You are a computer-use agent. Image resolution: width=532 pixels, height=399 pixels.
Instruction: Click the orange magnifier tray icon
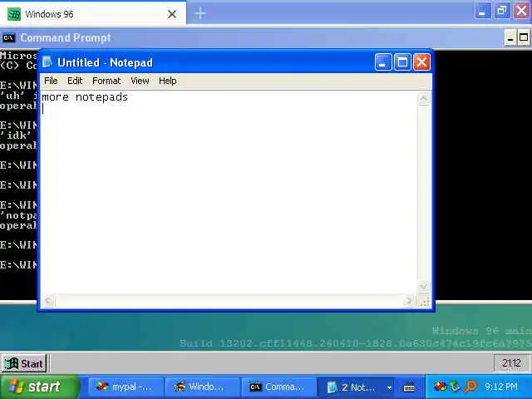[470, 387]
